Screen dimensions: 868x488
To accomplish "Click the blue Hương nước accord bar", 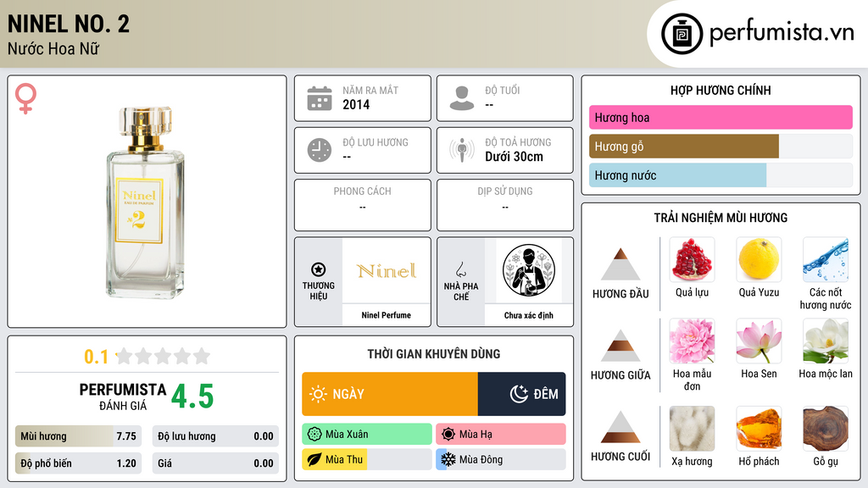I will 677,175.
